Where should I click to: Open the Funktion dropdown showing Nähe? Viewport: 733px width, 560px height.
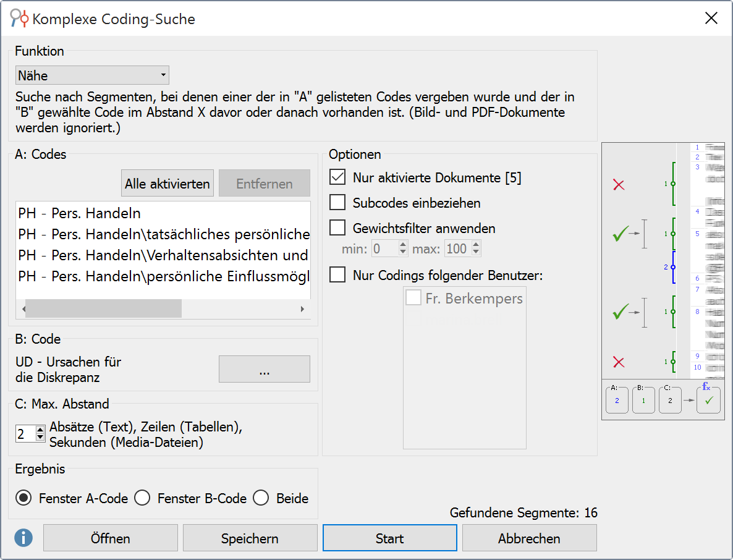point(92,75)
